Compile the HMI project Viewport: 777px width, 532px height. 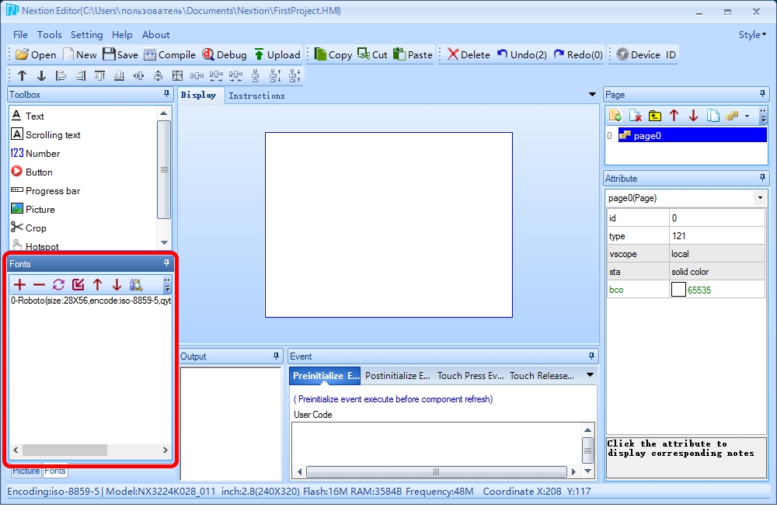click(x=169, y=54)
